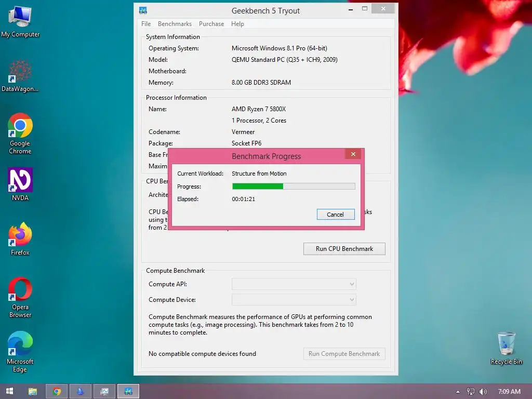Open the Purchase menu
Viewport: 532px width, 399px height.
[x=211, y=24]
